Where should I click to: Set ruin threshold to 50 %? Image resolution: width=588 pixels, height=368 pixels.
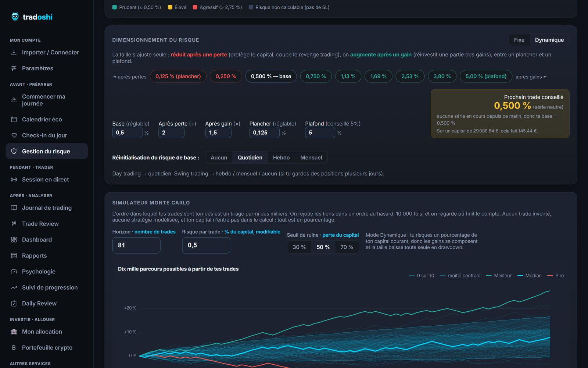tap(323, 247)
